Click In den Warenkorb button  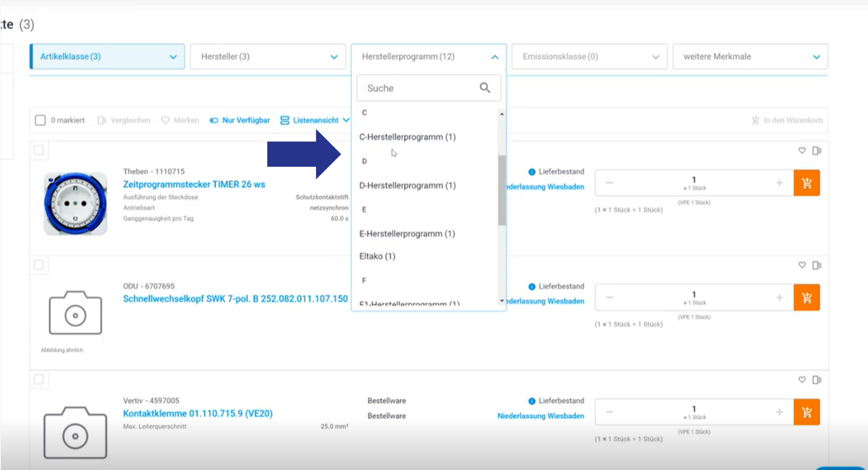(x=787, y=120)
